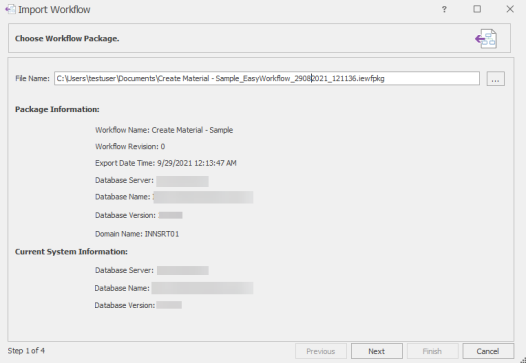This screenshot has height=363, width=526.
Task: Click Database Version under Current System Information
Action: [138, 305]
